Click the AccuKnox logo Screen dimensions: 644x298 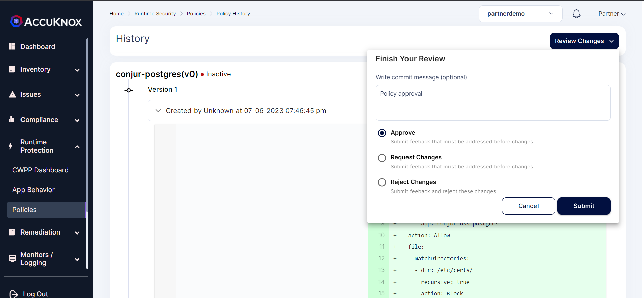tap(46, 22)
